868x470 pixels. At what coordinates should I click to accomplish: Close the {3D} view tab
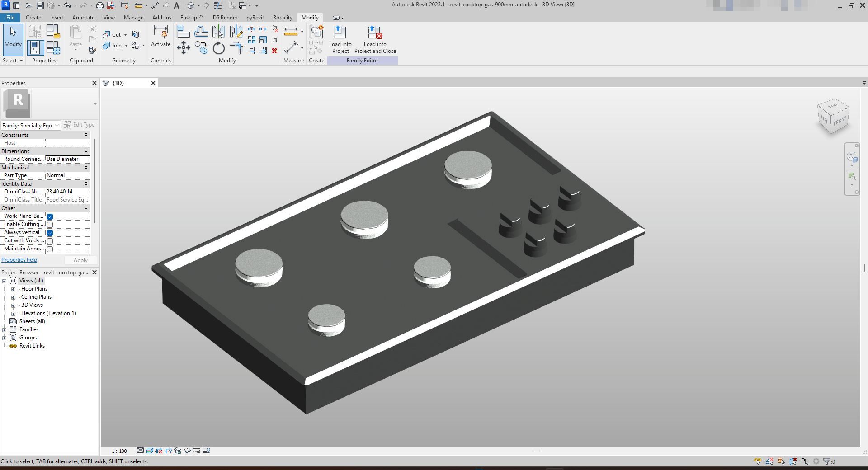click(x=153, y=83)
